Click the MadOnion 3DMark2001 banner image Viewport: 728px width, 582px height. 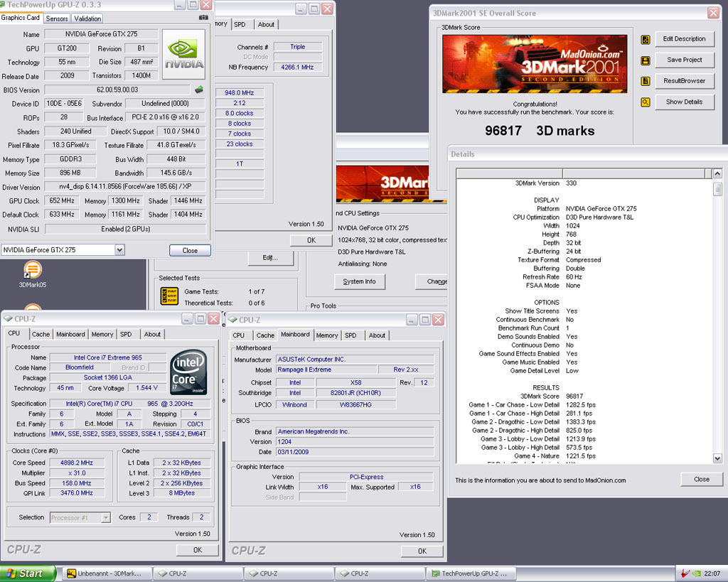[x=535, y=64]
